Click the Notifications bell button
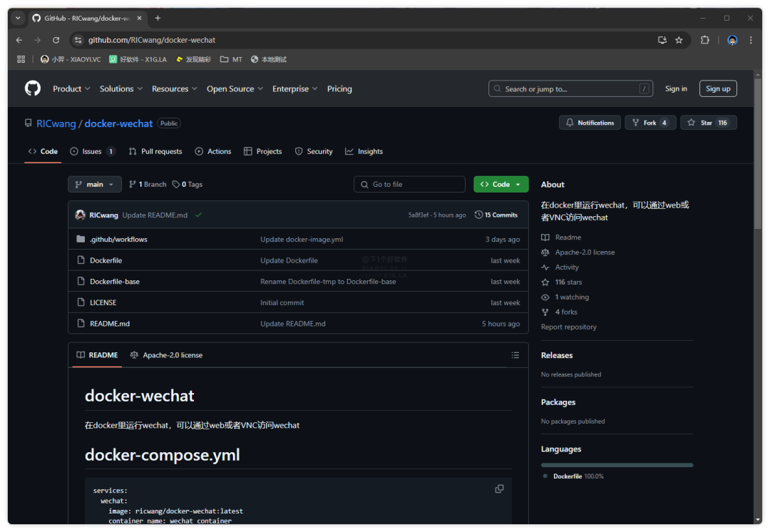Image resolution: width=770 pixels, height=532 pixels. [x=590, y=123]
